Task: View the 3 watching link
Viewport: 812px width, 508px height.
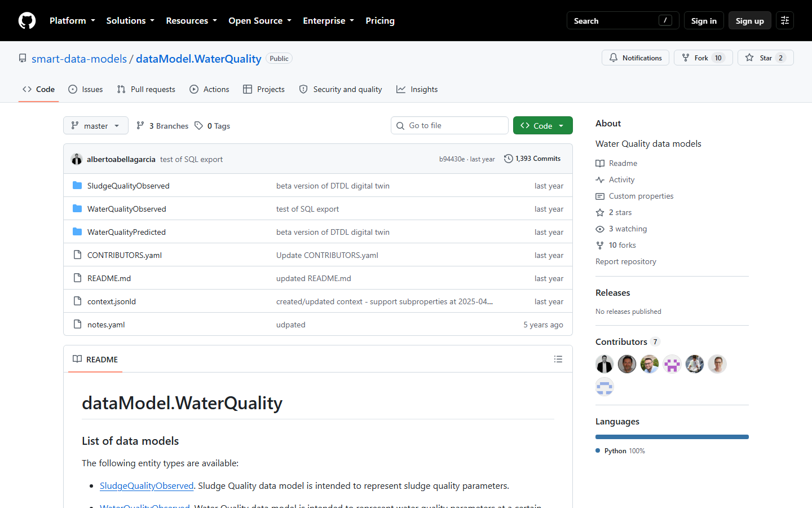Action: point(621,229)
